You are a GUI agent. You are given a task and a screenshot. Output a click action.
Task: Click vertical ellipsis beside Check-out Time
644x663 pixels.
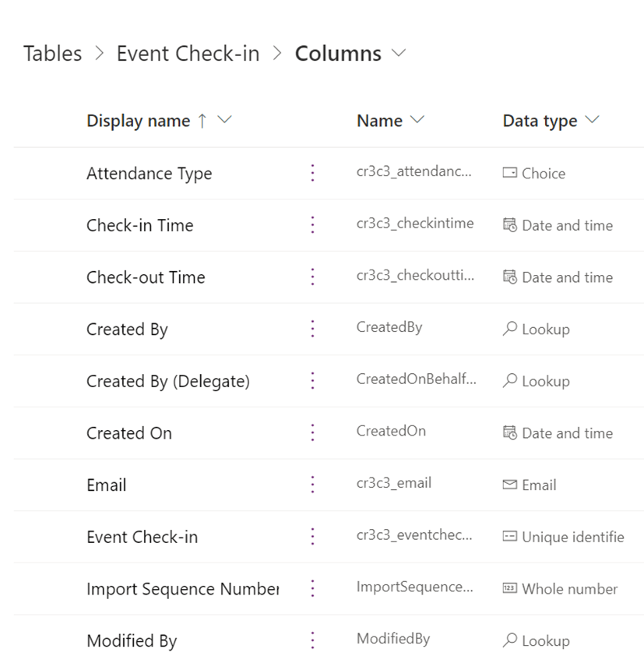pos(312,277)
